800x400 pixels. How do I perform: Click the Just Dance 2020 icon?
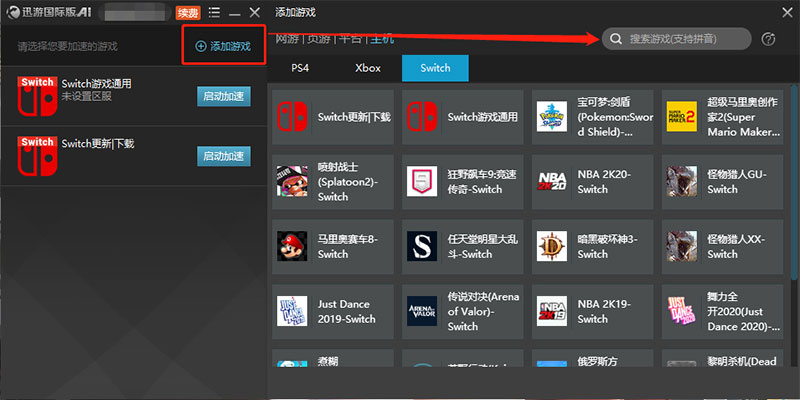(682, 311)
